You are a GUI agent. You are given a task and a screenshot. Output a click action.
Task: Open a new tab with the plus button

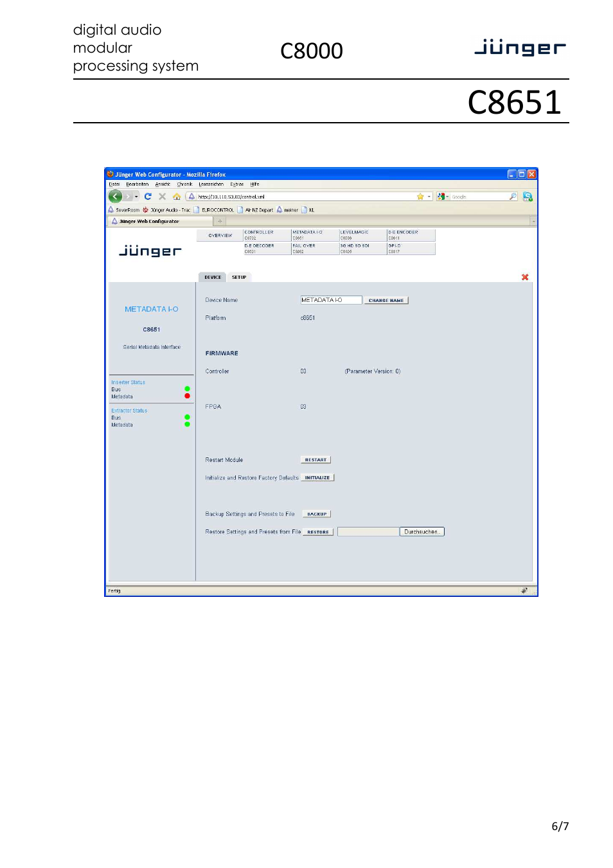pos(220,221)
